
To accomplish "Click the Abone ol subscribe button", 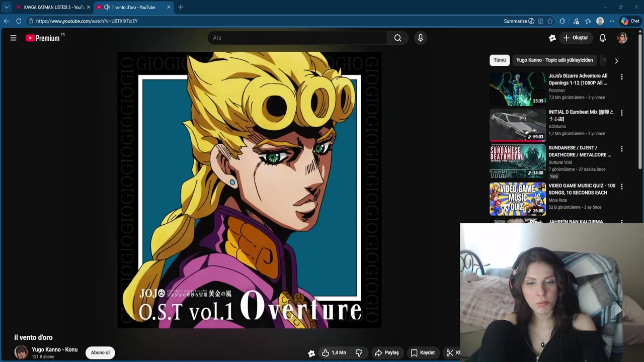I will [x=100, y=352].
